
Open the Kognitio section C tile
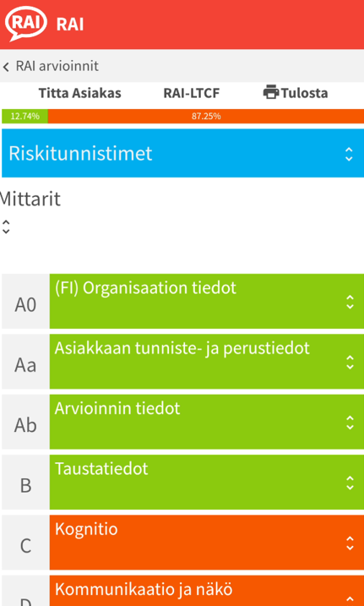pos(207,543)
